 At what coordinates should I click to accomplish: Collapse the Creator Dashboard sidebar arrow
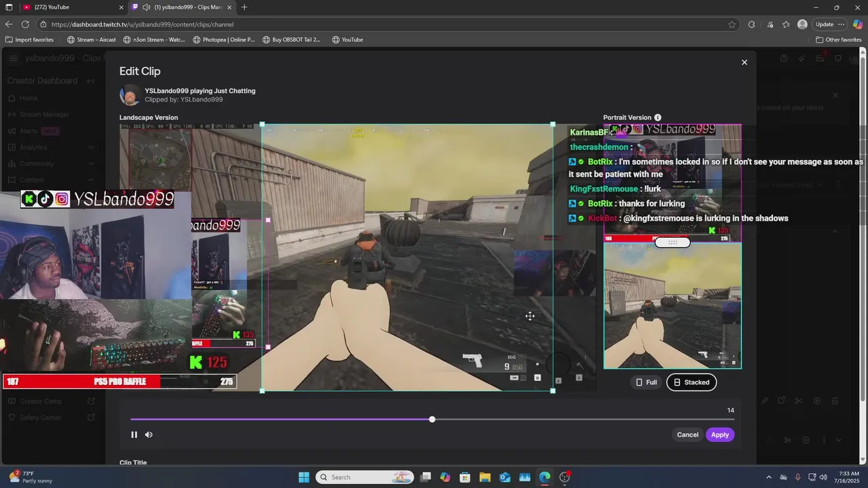[90, 81]
